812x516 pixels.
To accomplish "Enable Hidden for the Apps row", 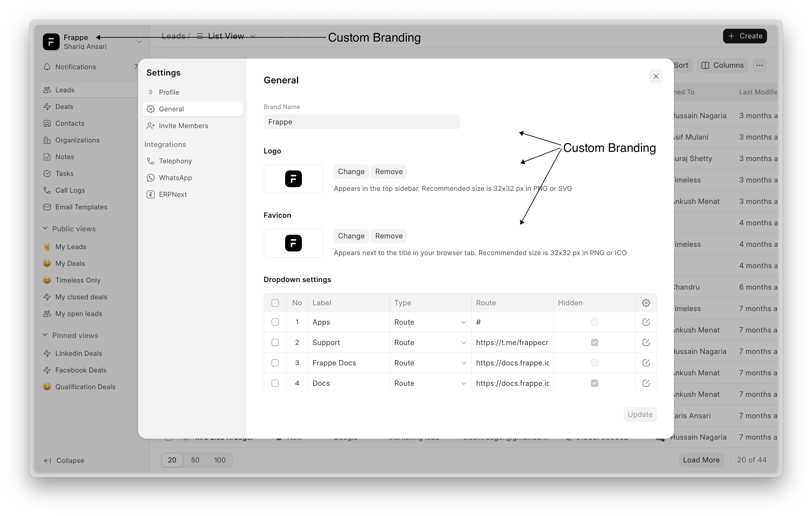I will click(x=594, y=322).
